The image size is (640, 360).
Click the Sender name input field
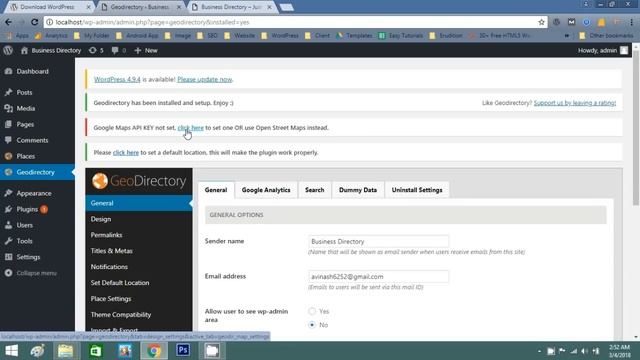(378, 241)
